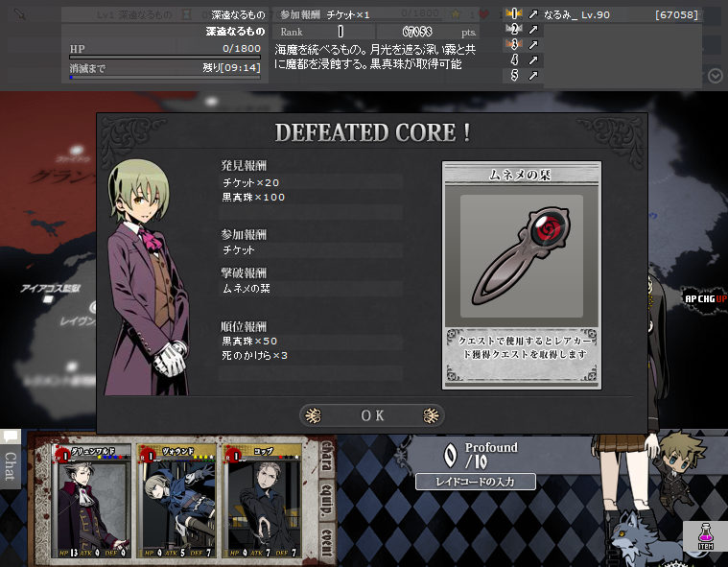Viewport: 728px width, 567px height.
Task: Click the 67058 pts score
Action: [x=417, y=32]
